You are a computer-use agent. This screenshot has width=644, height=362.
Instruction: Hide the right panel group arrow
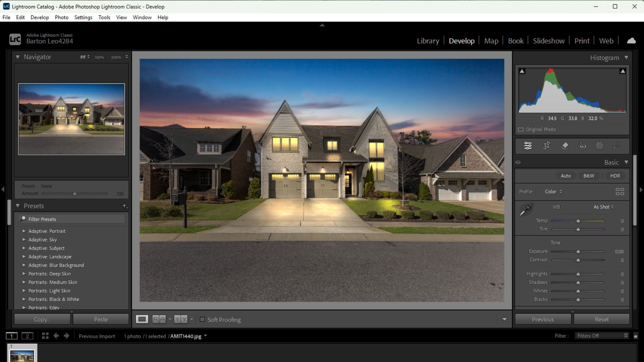(641, 189)
